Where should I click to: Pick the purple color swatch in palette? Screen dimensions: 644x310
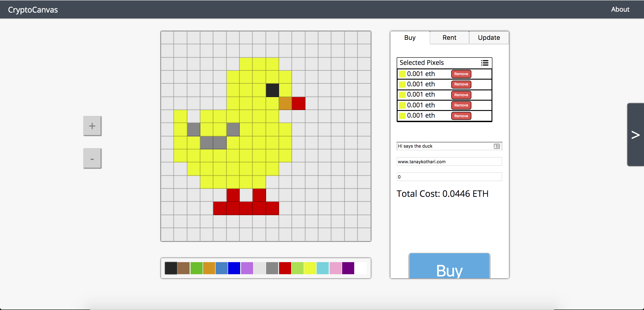348,268
